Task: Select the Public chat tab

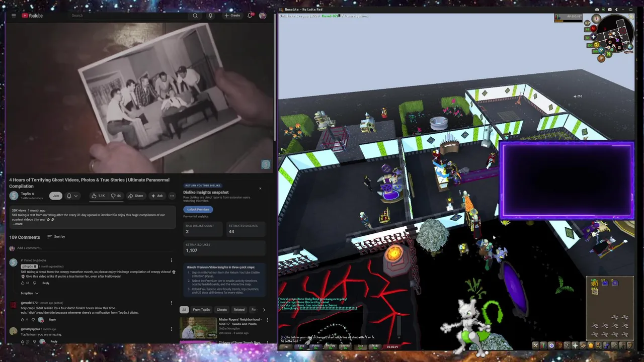Action: tap(316, 346)
